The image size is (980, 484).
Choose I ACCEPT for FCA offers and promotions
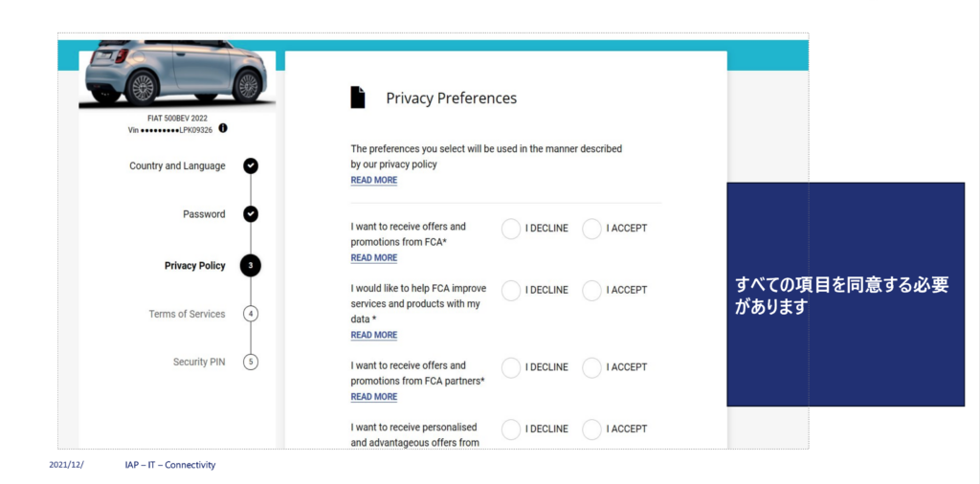coord(591,229)
